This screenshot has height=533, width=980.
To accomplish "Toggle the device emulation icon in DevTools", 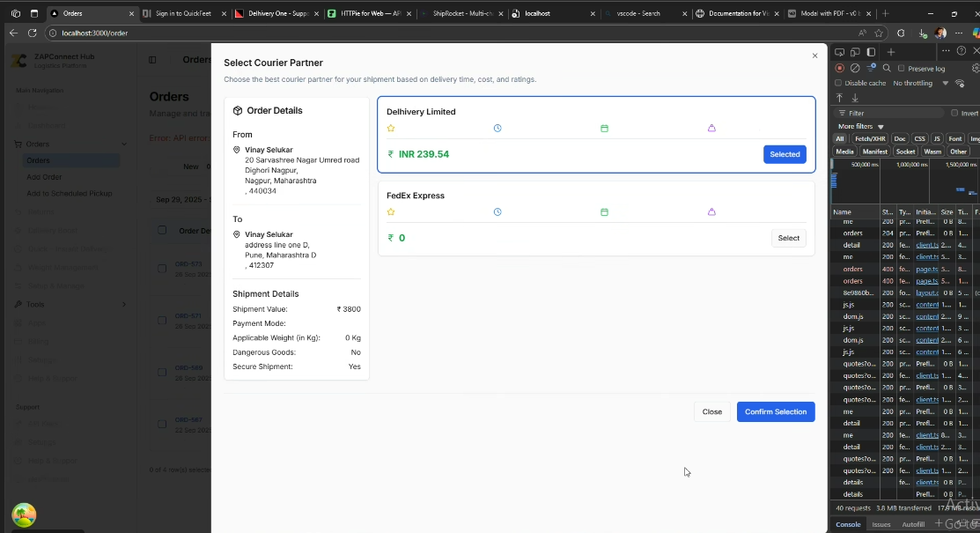I will pos(855,52).
